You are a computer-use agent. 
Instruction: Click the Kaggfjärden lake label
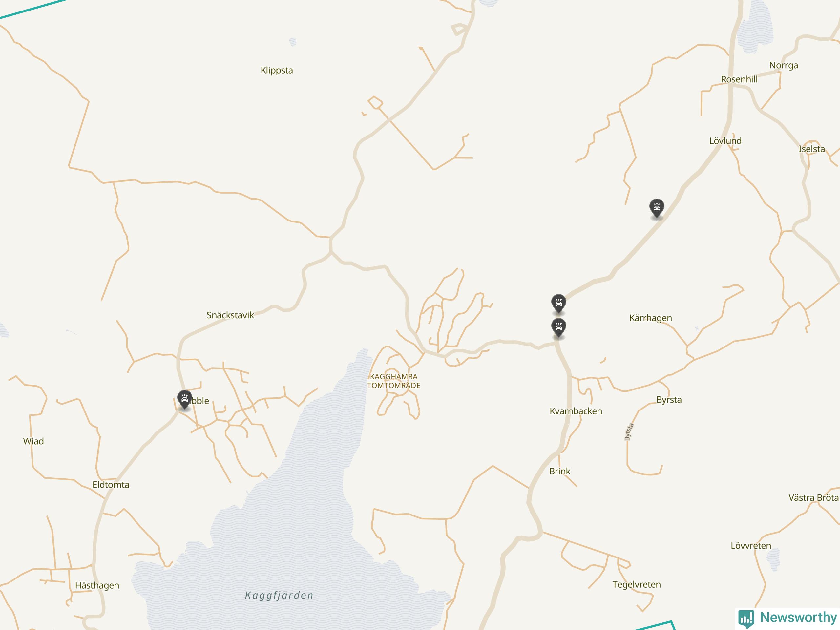coord(279,595)
